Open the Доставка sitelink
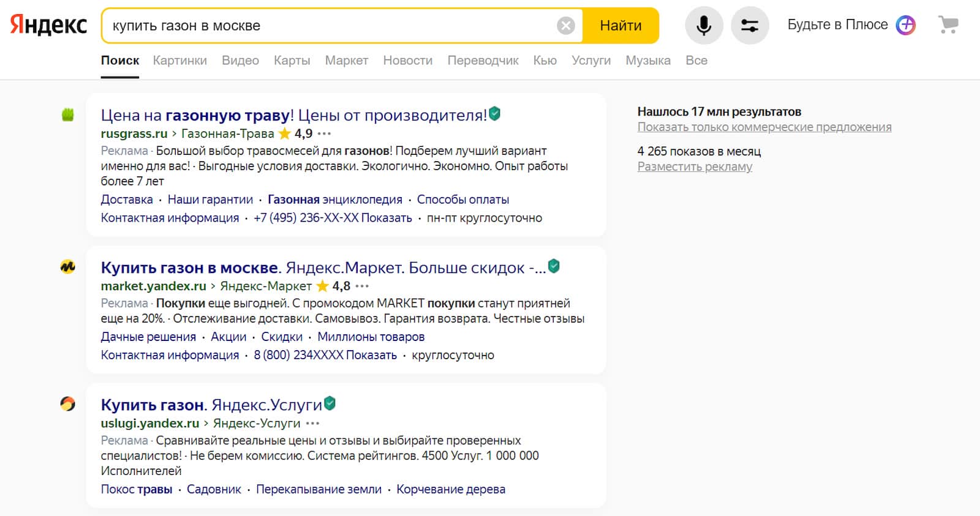The height and width of the screenshot is (516, 980). click(127, 200)
